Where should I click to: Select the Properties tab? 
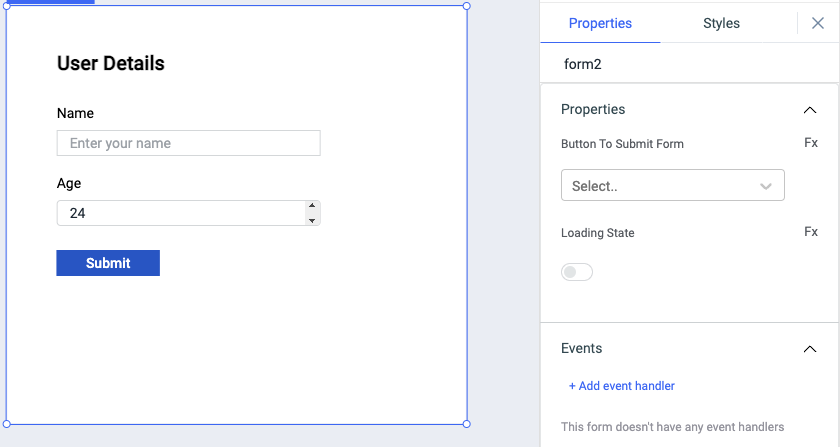(600, 23)
